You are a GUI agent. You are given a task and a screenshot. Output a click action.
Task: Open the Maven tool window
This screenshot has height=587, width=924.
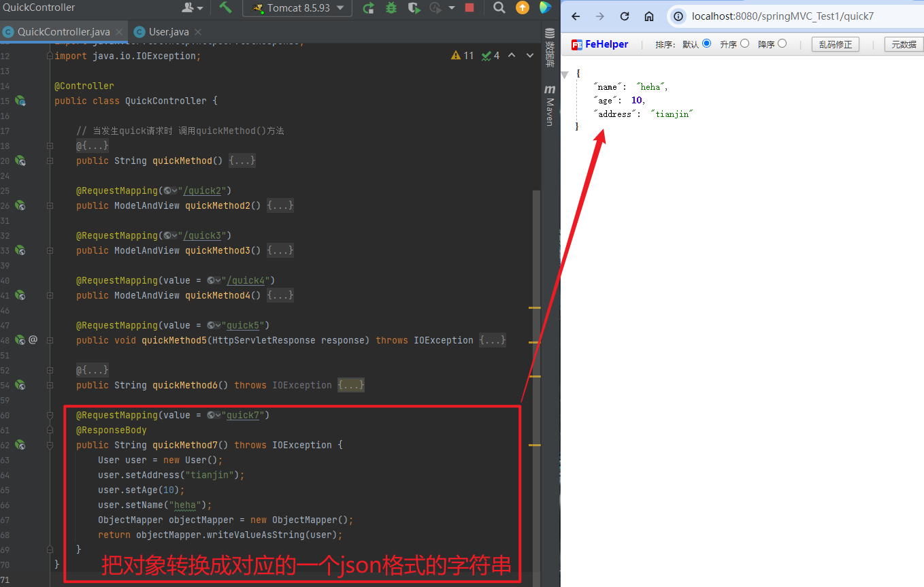[550, 105]
